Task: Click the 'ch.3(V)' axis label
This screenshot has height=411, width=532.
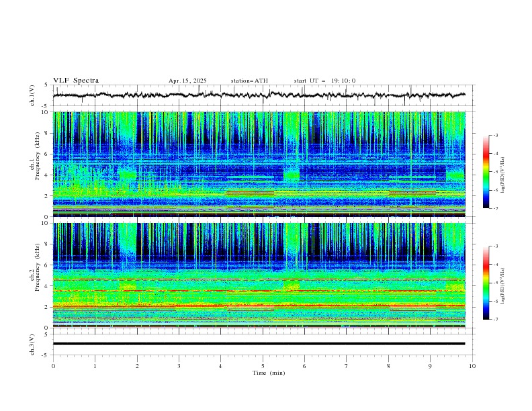Action: click(32, 345)
